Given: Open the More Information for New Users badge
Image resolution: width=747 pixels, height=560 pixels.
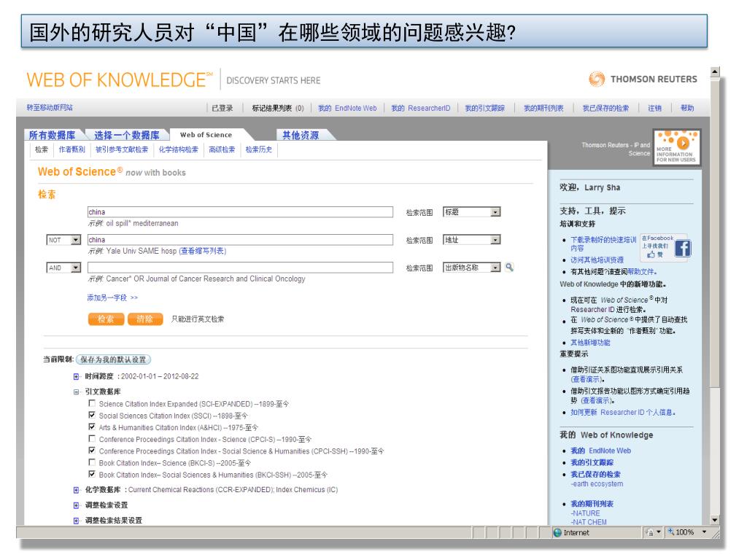Looking at the screenshot, I should click(676, 147).
